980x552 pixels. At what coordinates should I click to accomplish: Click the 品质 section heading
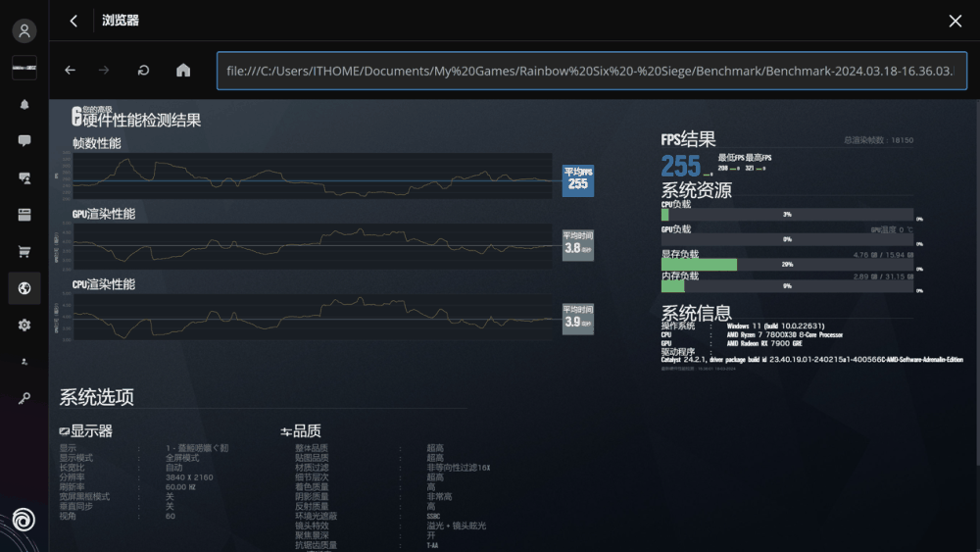click(301, 430)
